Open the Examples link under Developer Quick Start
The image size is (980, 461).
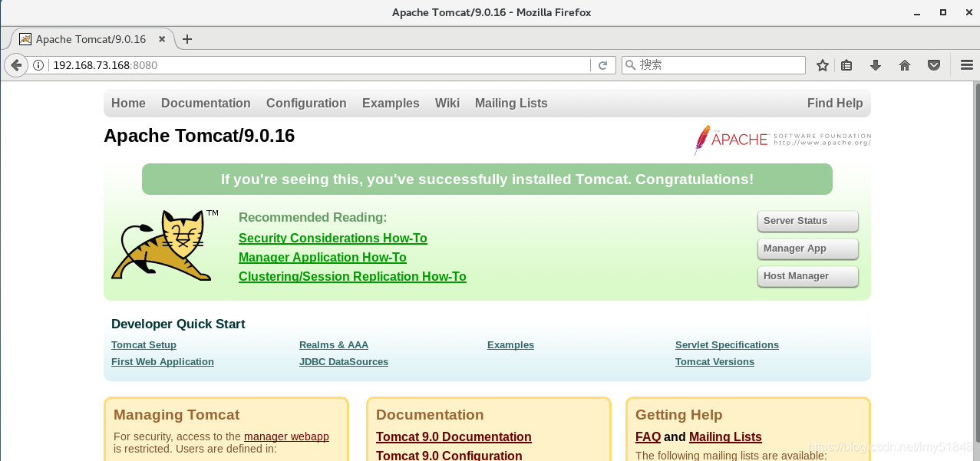pyautogui.click(x=510, y=345)
